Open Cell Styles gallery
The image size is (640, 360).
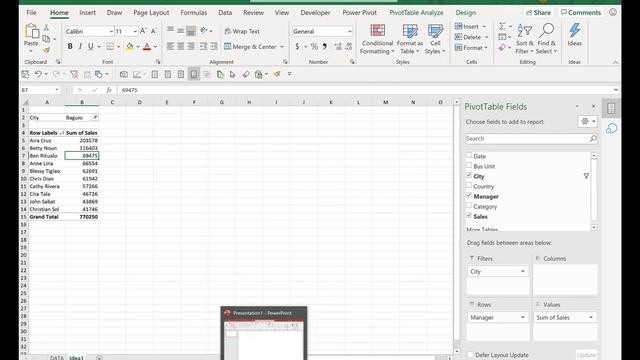pos(435,39)
